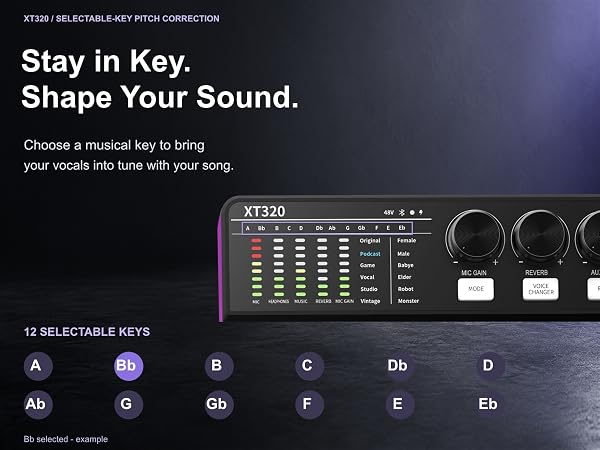Click the minus sign under REVERB knob
Image resolution: width=600 pixels, height=450 pixels.
click(x=521, y=262)
